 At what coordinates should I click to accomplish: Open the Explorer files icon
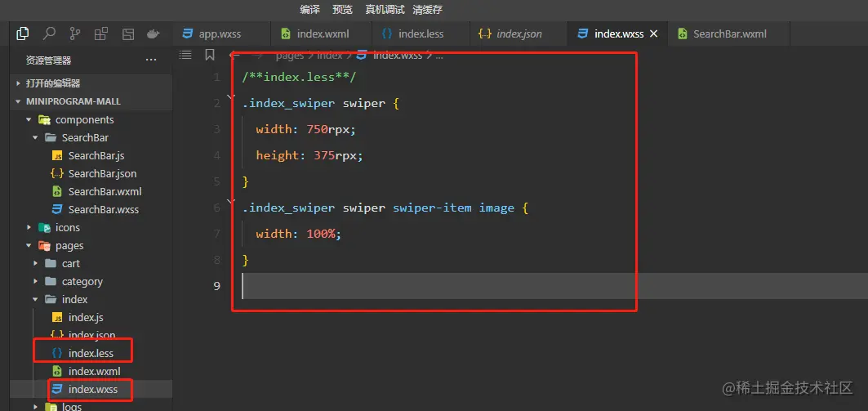pos(23,34)
